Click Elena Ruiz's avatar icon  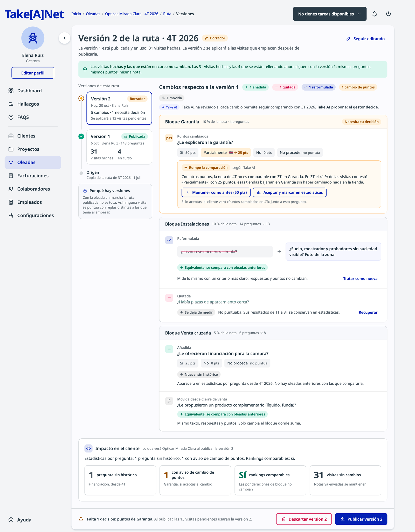pyautogui.click(x=33, y=38)
